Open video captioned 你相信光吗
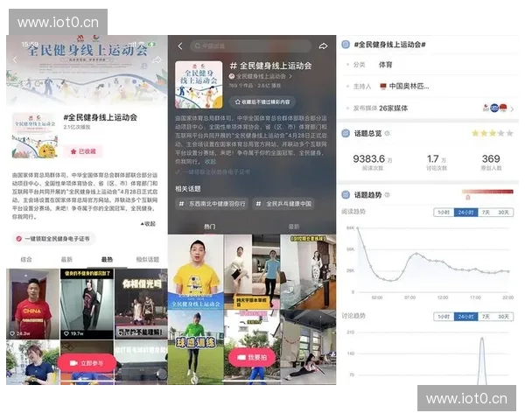Screen dimensions: 525x420 tap(141, 304)
